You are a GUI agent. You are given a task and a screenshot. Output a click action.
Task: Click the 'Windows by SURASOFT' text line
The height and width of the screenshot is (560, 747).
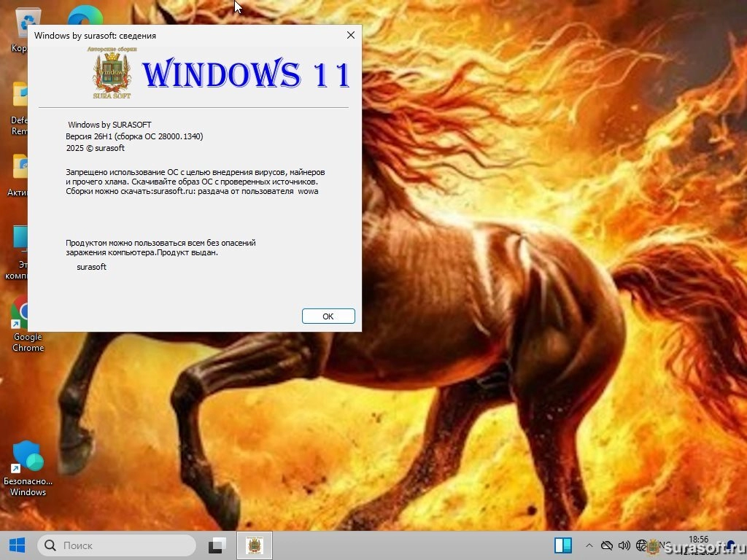(x=109, y=125)
